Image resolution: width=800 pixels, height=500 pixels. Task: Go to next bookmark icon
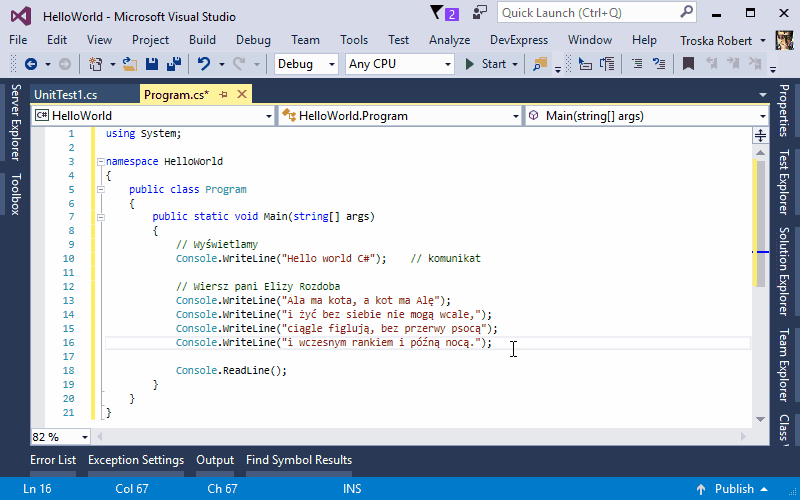pyautogui.click(x=733, y=64)
